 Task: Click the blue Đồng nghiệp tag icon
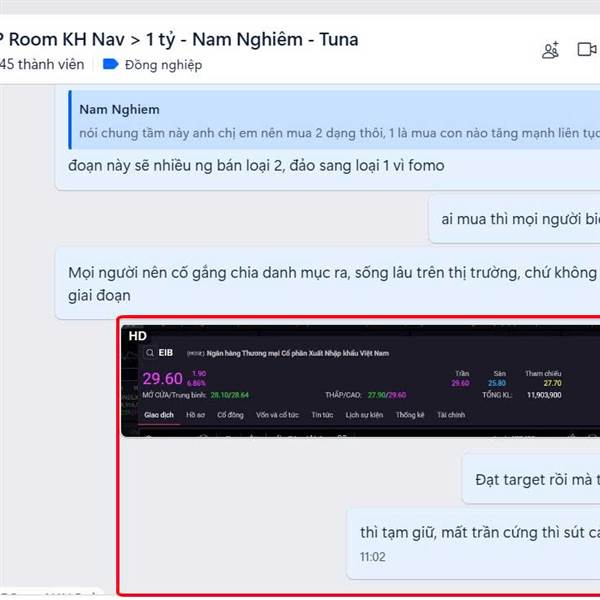click(111, 64)
